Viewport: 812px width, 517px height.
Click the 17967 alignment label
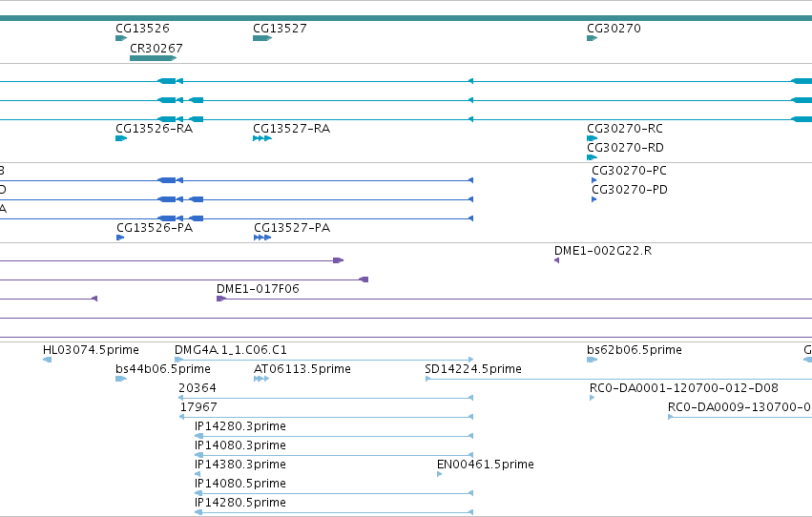[x=198, y=407]
